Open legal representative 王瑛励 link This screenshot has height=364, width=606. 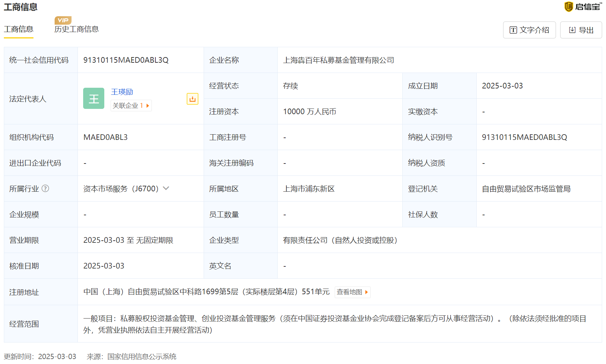coord(122,92)
